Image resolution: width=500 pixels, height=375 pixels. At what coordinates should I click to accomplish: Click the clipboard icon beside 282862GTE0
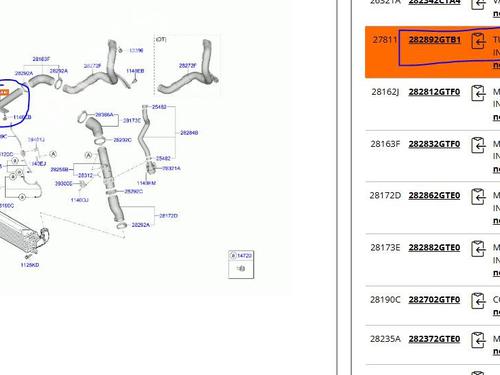[478, 197]
